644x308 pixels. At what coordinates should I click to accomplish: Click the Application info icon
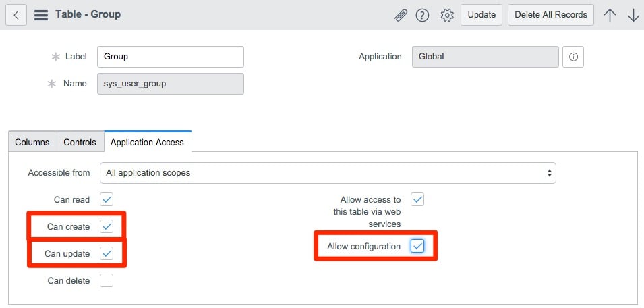pos(573,57)
